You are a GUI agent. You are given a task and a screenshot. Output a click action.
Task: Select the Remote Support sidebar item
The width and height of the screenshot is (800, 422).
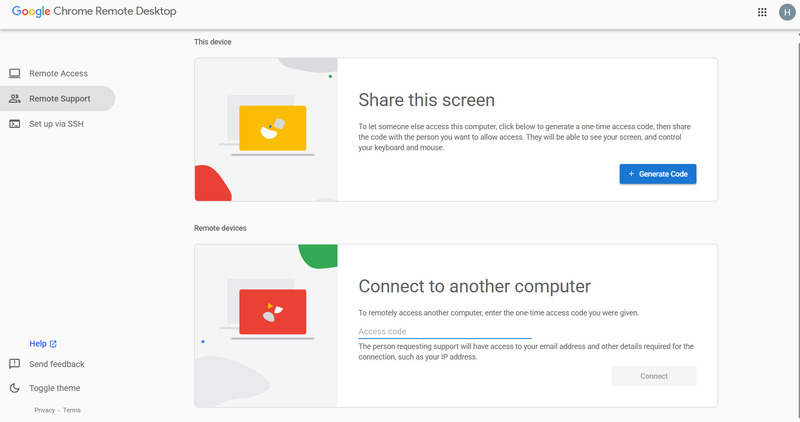coord(58,98)
